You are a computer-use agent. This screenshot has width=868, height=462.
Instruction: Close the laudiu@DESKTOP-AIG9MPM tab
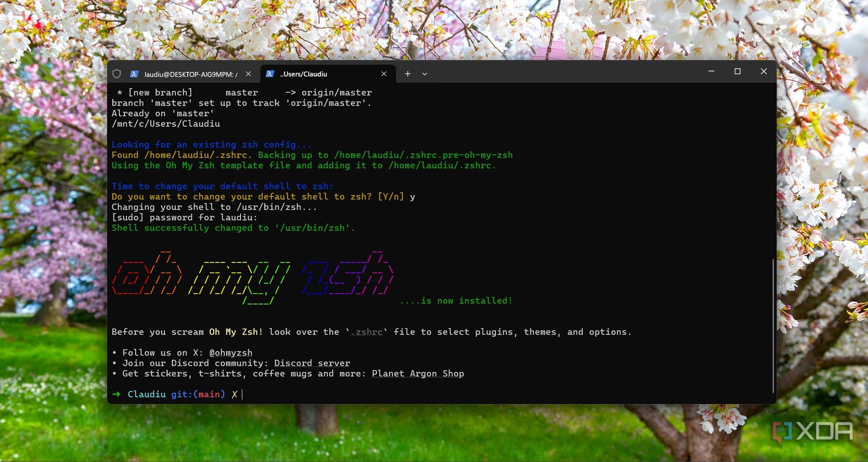(x=248, y=74)
